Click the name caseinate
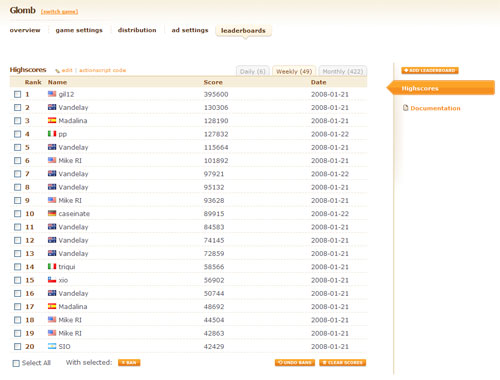Screen dimensions: 500x380 point(74,214)
